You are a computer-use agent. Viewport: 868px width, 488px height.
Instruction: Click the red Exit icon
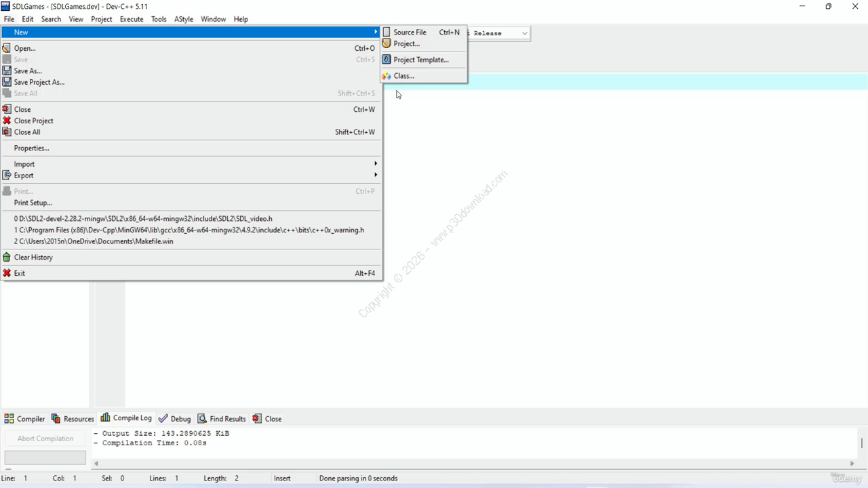point(7,273)
